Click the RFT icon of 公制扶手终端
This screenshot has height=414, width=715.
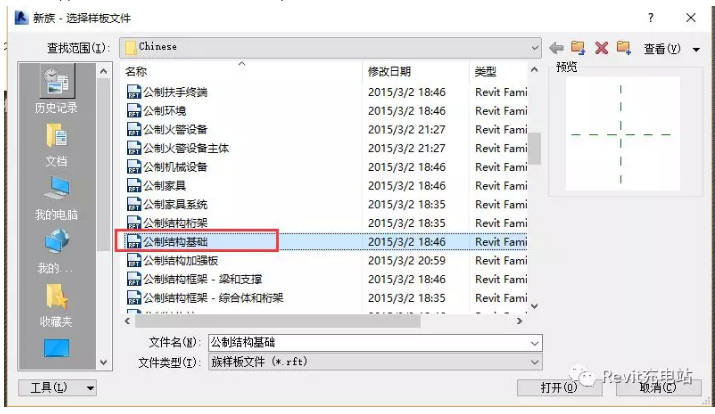point(134,92)
